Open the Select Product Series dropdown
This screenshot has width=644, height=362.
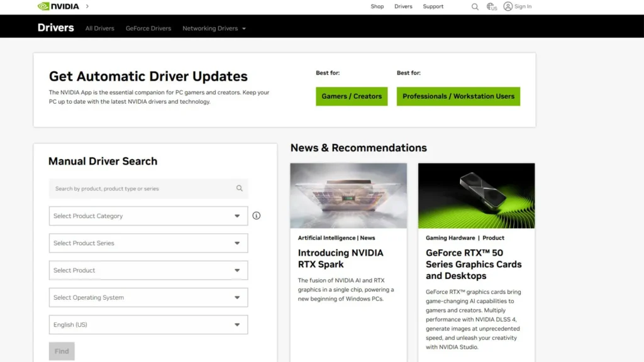148,243
